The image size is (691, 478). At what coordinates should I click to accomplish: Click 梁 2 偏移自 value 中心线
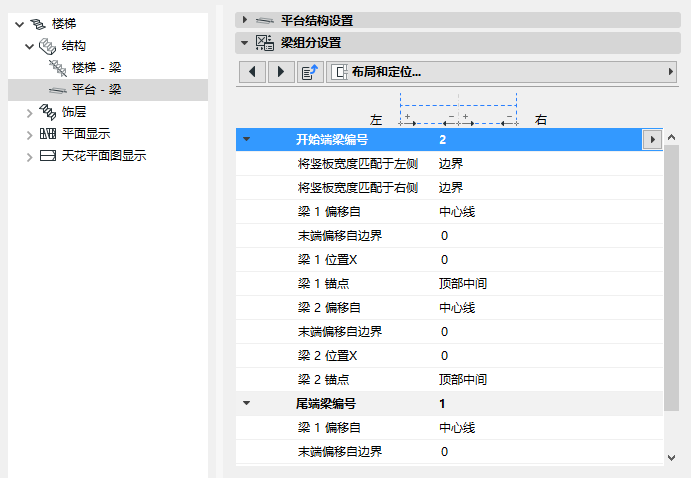tap(457, 308)
